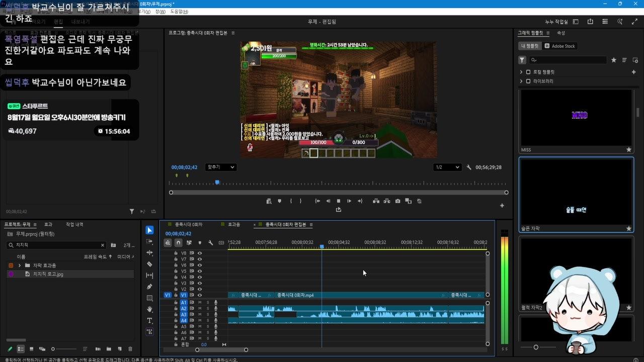
Task: Open the button editor plus icon
Action: tap(502, 205)
